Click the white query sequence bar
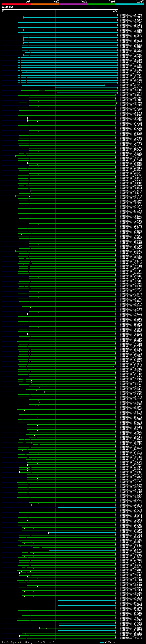The width and height of the screenshot is (146, 644). pos(60,10)
